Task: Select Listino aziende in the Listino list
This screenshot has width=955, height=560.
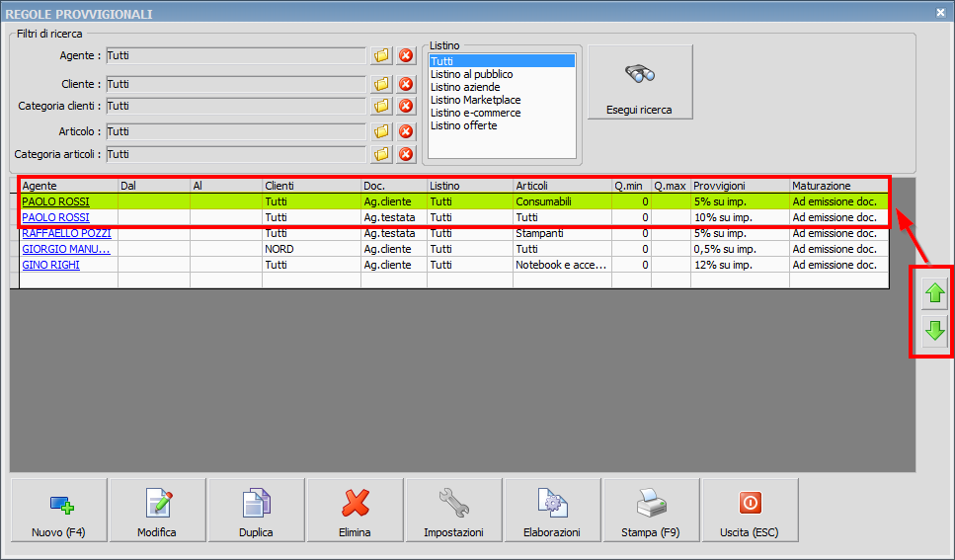Action: tap(465, 87)
